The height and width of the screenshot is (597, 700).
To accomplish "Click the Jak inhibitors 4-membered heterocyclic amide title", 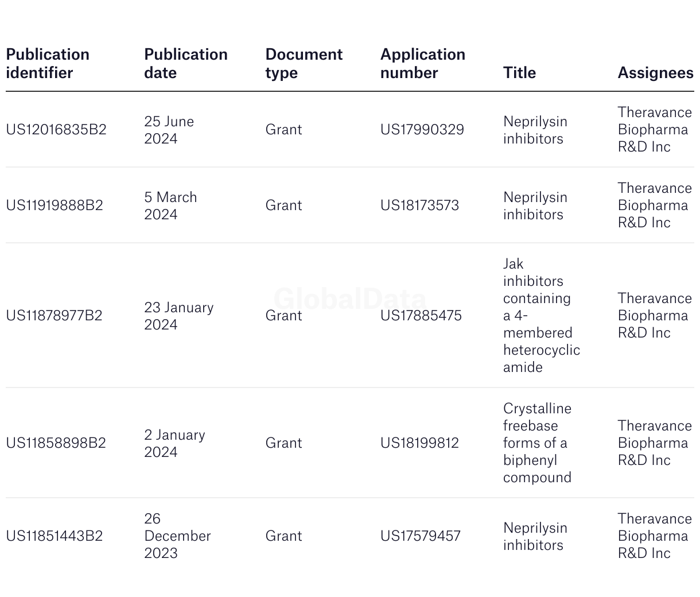I will click(x=542, y=316).
